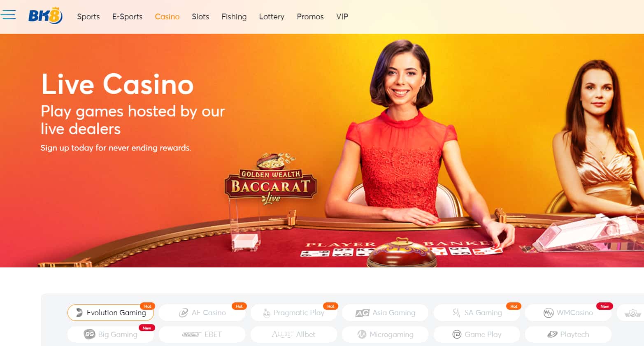Pick the Asia Gaming AG icon
Viewport: 644px width, 346px height.
362,313
